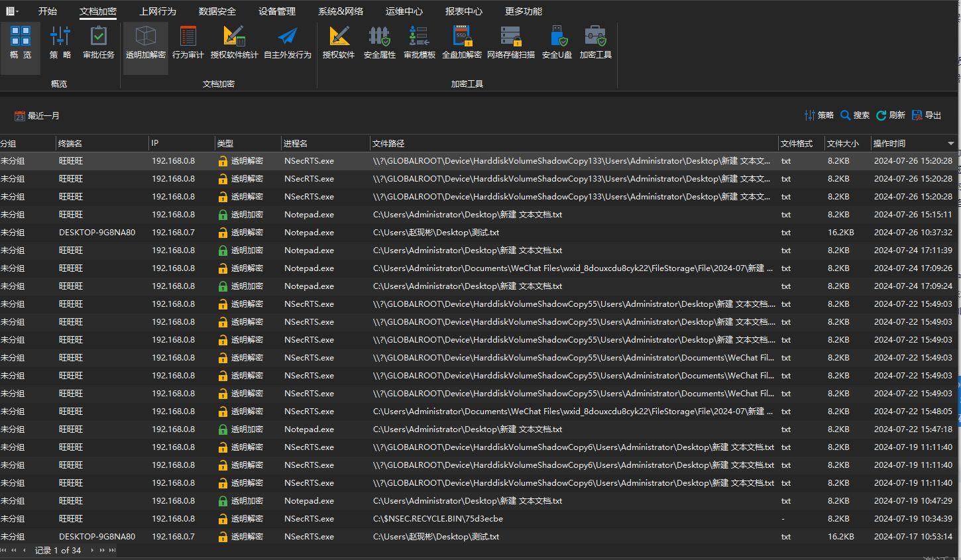The height and width of the screenshot is (560, 961).
Task: Switch to the 开始 tab
Action: (48, 11)
